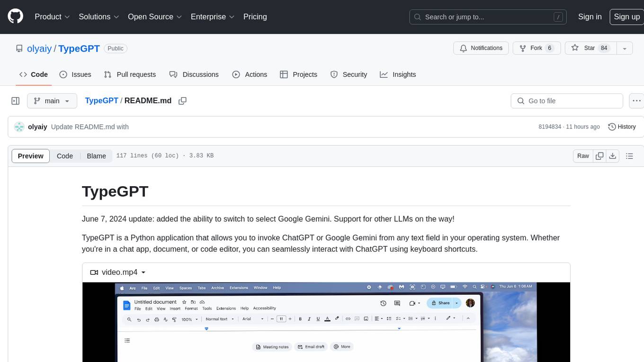
Task: Click the video preview thumbnail
Action: tap(326, 322)
